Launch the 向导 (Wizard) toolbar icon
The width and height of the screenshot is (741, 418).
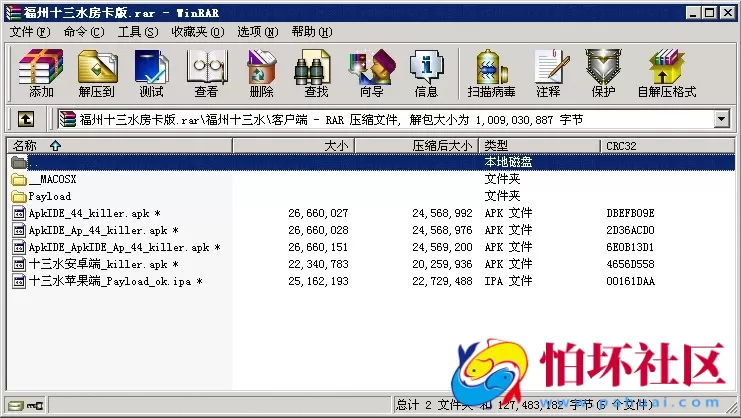pos(372,73)
